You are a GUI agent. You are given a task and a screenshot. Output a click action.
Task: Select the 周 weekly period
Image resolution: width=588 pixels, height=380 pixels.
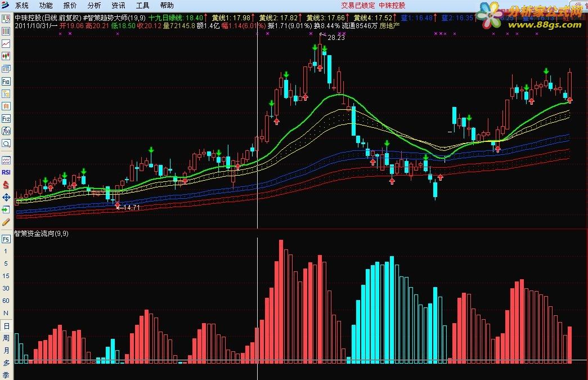(6, 338)
